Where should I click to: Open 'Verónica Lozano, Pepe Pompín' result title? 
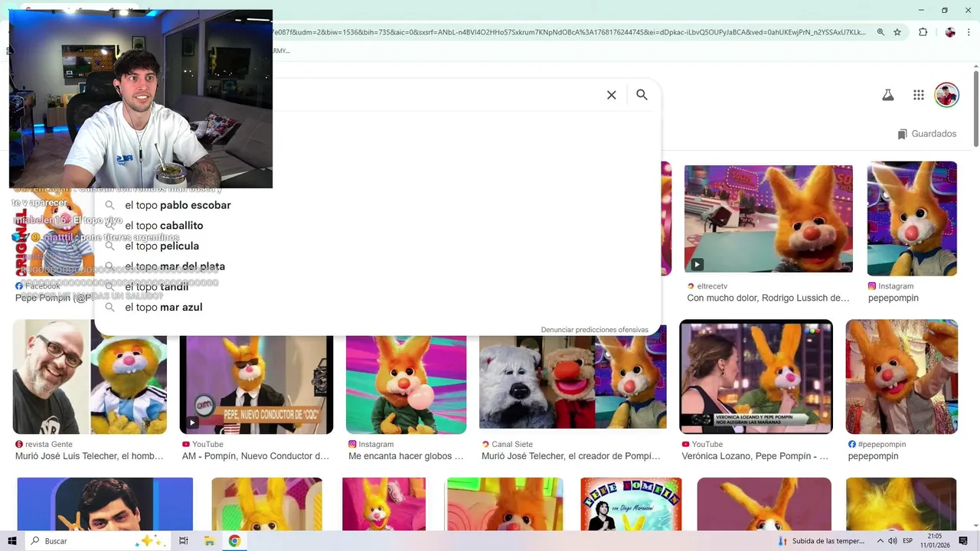[x=755, y=456]
